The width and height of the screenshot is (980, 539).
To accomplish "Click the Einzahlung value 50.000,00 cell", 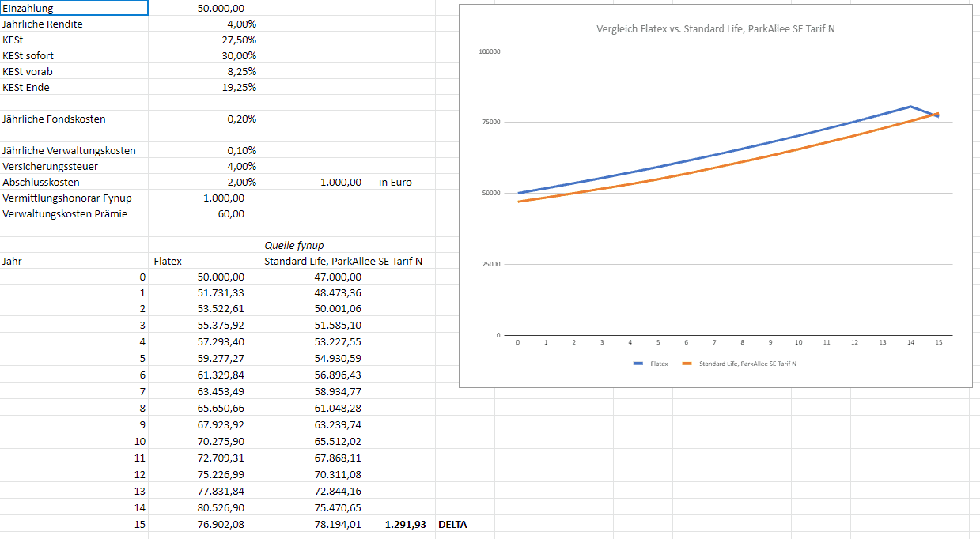I will [x=203, y=8].
